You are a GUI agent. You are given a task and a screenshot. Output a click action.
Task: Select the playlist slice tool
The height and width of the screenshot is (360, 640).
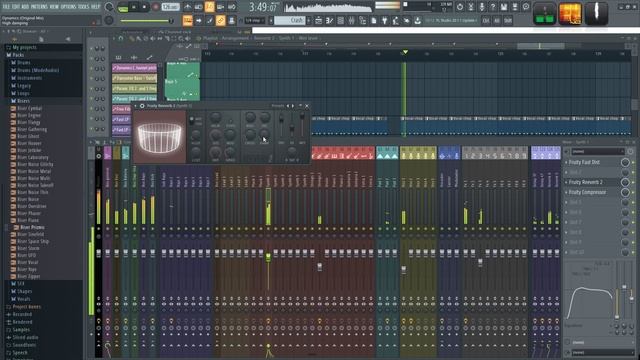[167, 38]
